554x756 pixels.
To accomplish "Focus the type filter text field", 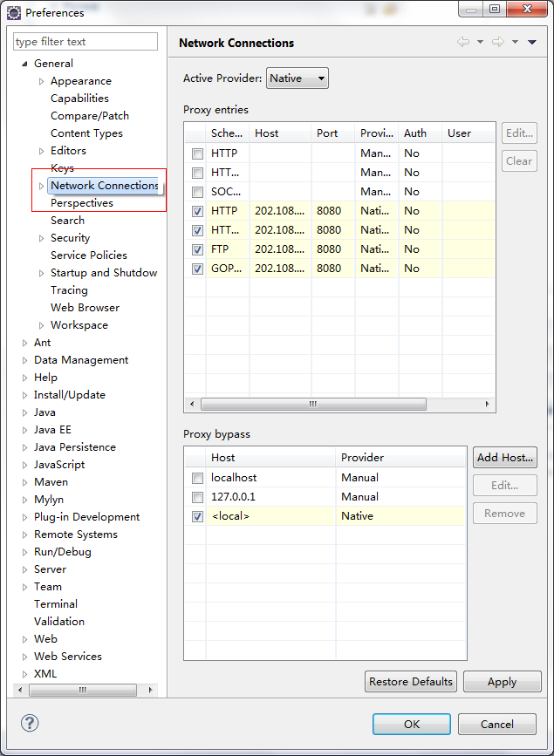I will tap(85, 42).
